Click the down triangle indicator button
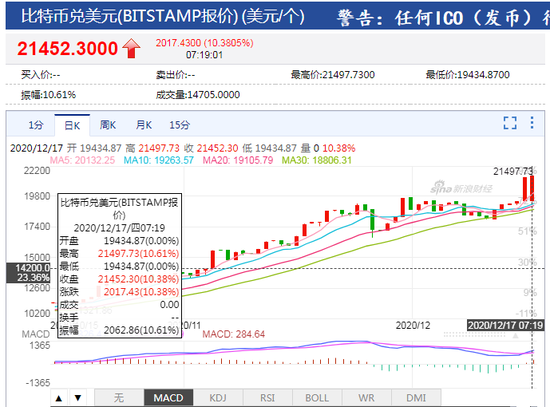This screenshot has height=407, width=550. tap(78, 398)
